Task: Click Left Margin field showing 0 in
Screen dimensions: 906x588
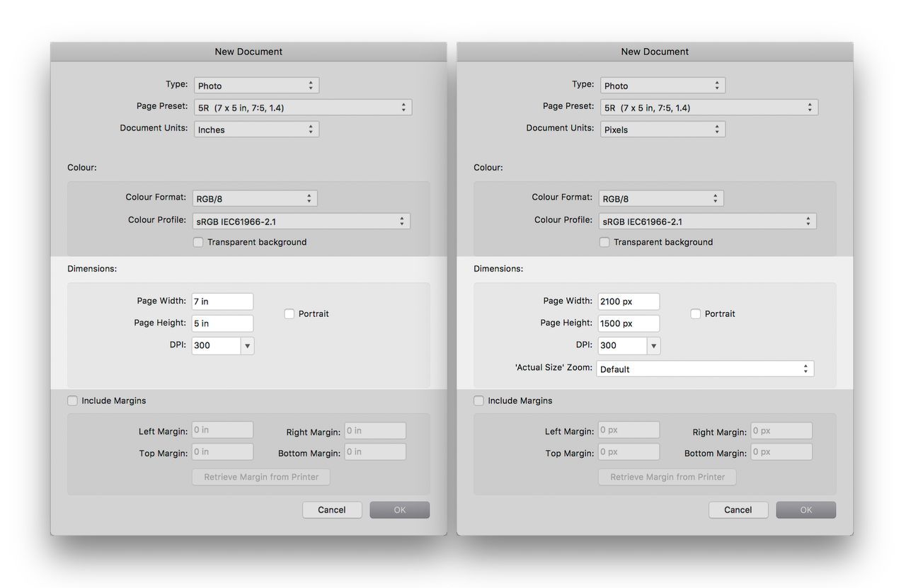Action: (x=222, y=430)
